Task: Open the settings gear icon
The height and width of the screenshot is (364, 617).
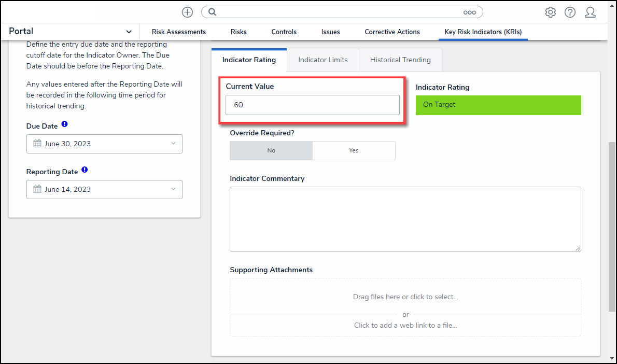Action: pos(550,12)
